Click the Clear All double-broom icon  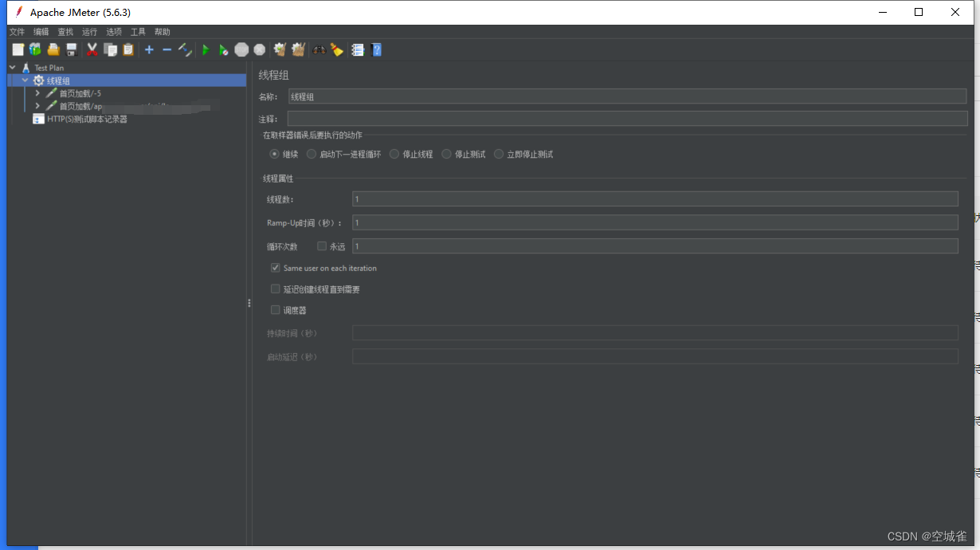pos(298,49)
